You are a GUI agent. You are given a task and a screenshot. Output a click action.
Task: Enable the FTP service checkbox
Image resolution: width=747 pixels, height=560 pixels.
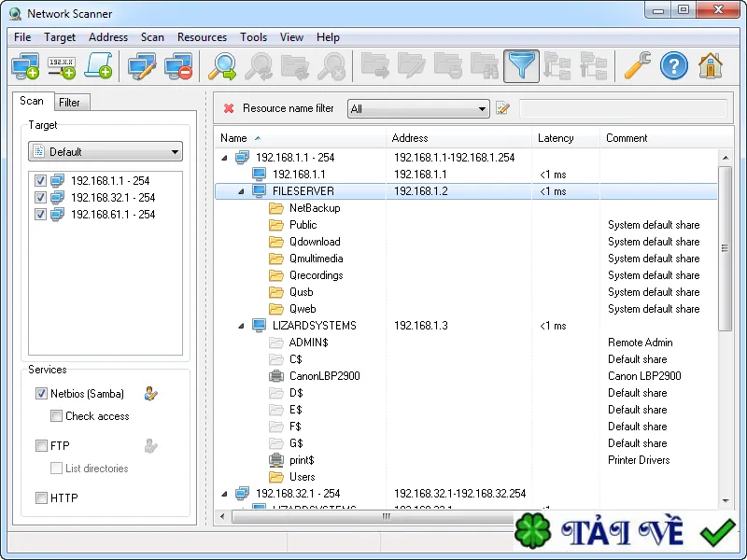coord(41,446)
